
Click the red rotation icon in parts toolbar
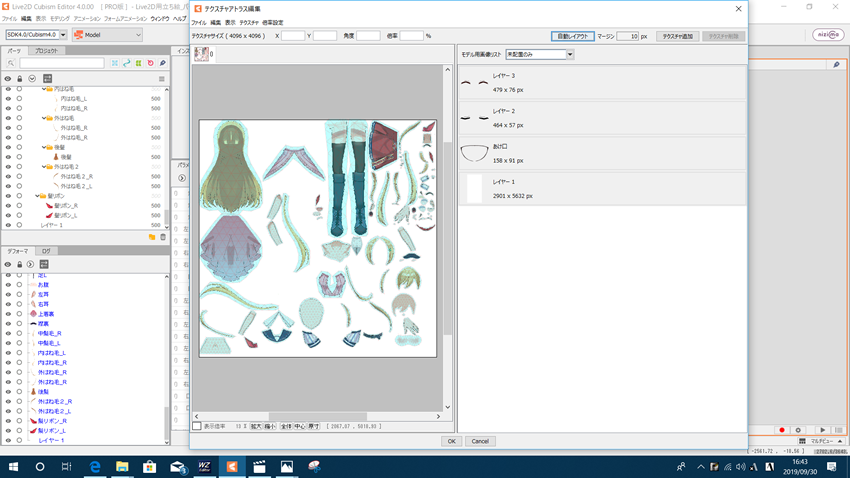click(151, 63)
